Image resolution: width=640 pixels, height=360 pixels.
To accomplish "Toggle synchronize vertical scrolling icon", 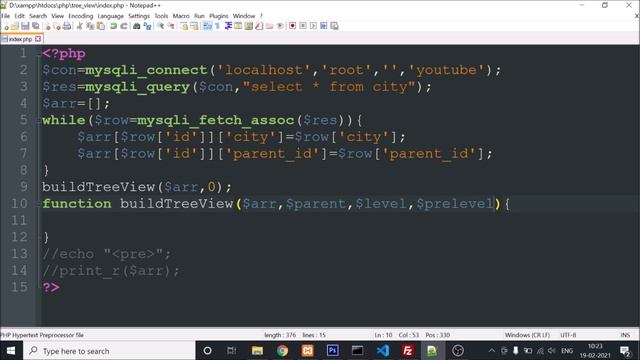I will click(184, 26).
